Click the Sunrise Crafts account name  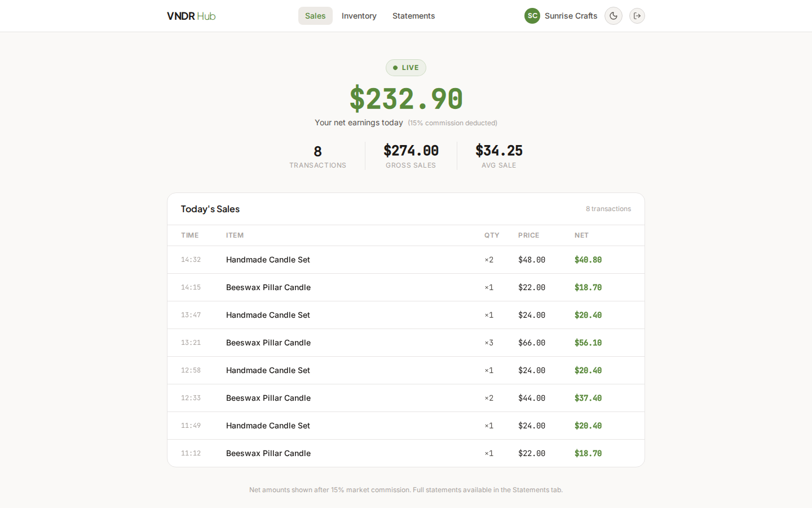point(571,16)
